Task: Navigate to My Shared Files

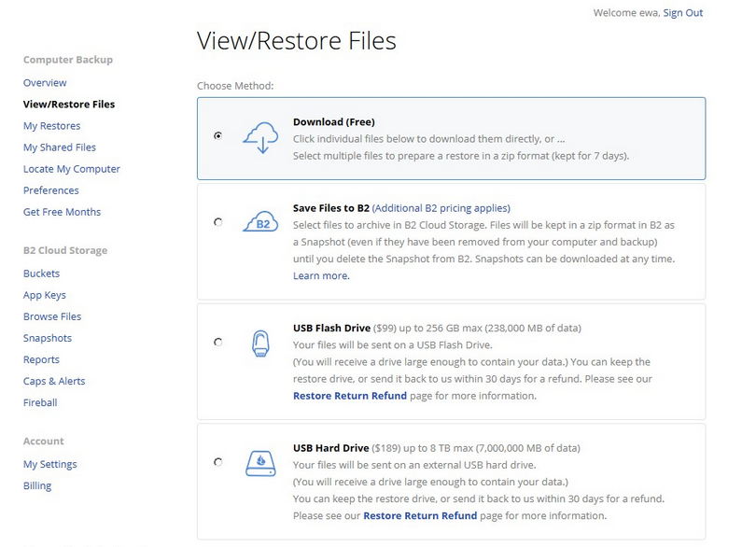Action: 60,147
